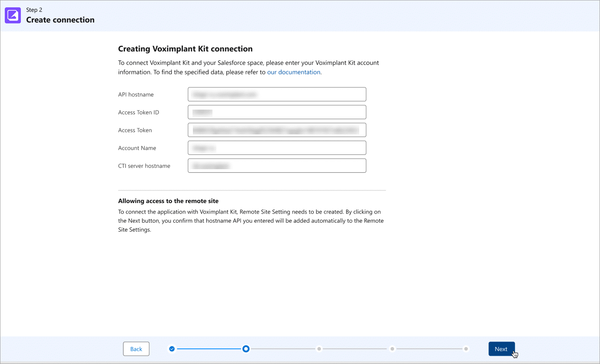
Task: Click the completed first step checkmark indicator
Action: [172, 349]
